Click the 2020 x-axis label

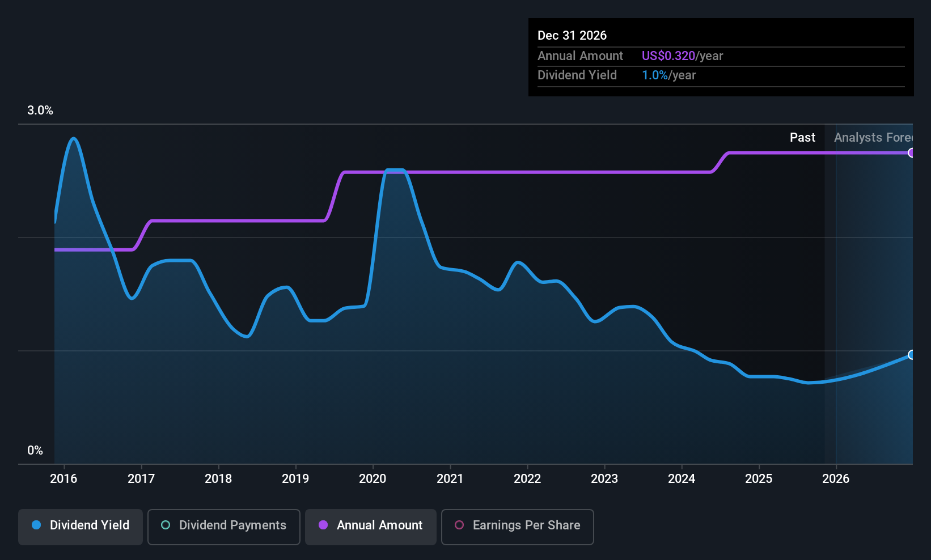coord(373,478)
